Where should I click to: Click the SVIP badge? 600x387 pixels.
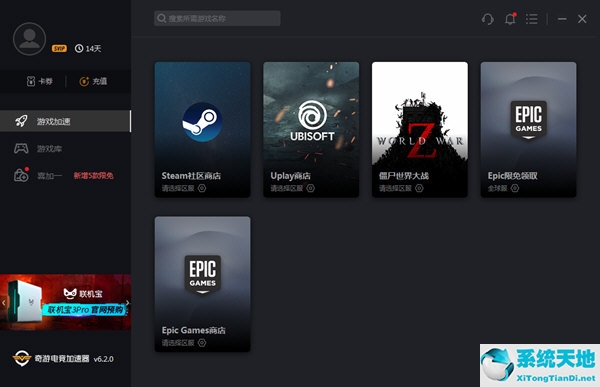pos(59,49)
